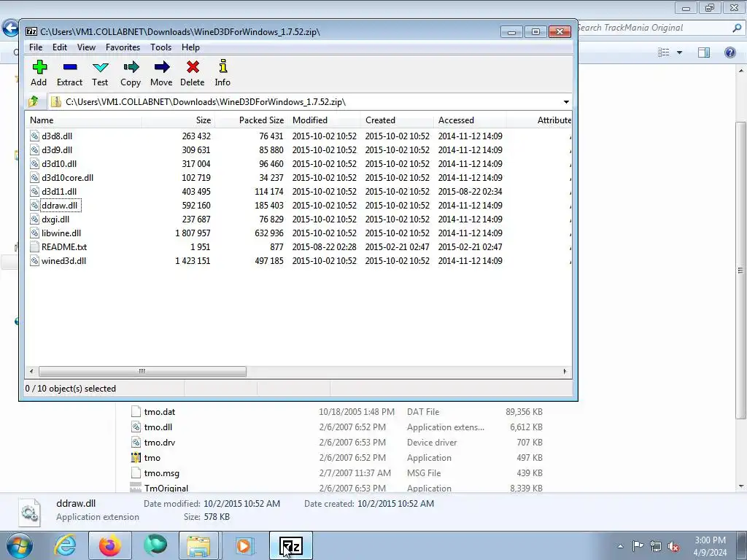
Task: Select tmo.dat in the Explorer window
Action: (160, 412)
